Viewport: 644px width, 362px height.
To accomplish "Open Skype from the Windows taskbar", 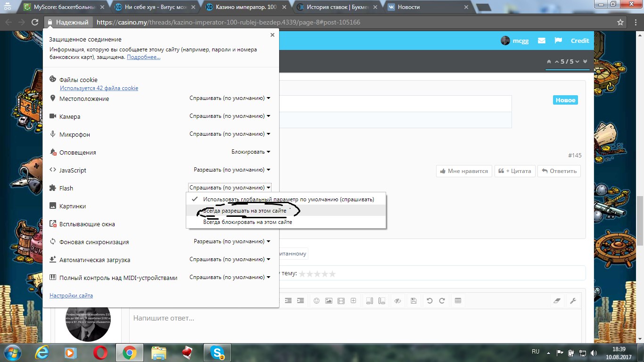I will pos(218,352).
